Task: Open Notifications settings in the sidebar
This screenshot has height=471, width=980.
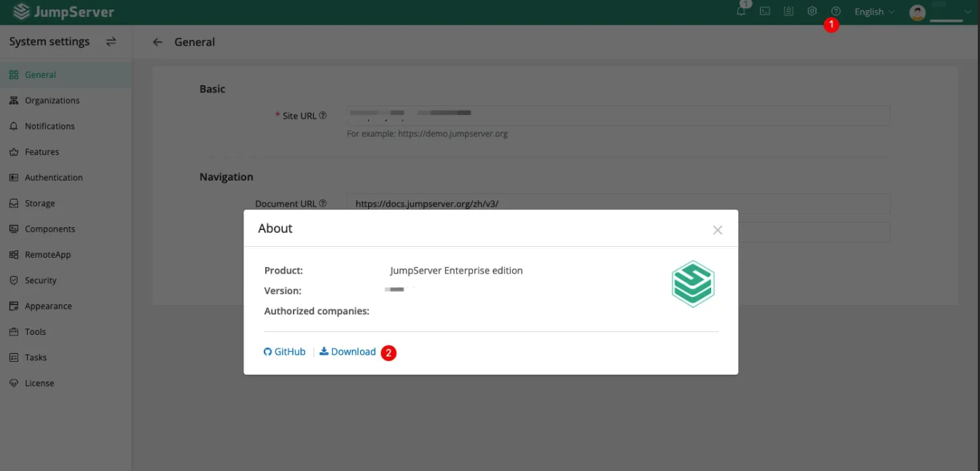Action: point(66,126)
